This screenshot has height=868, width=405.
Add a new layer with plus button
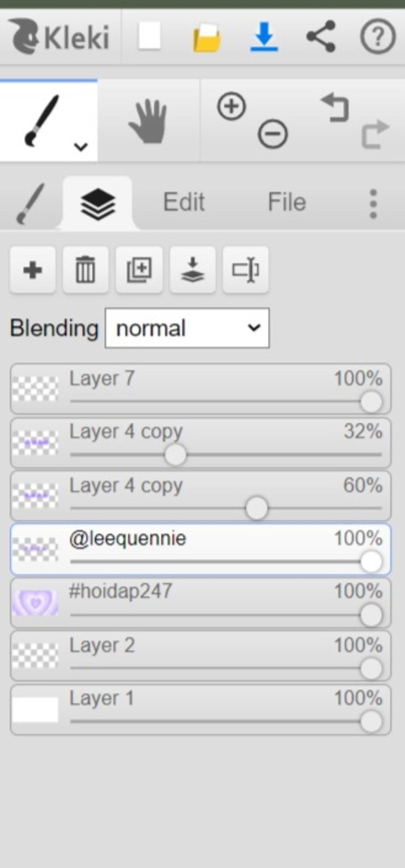(33, 270)
